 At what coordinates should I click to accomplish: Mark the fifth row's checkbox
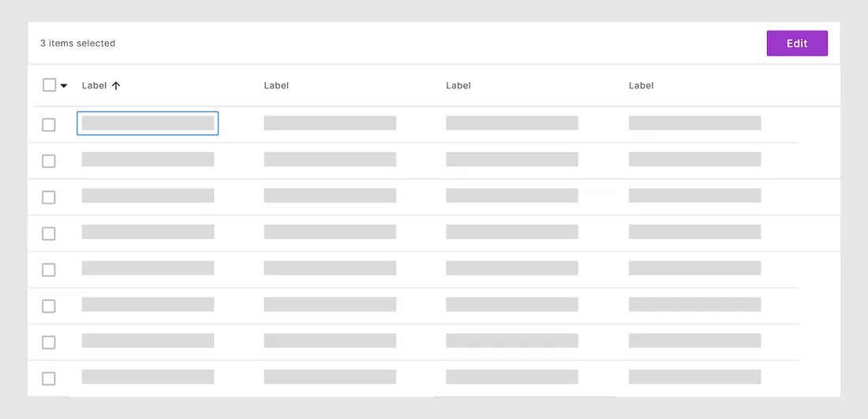(x=49, y=270)
